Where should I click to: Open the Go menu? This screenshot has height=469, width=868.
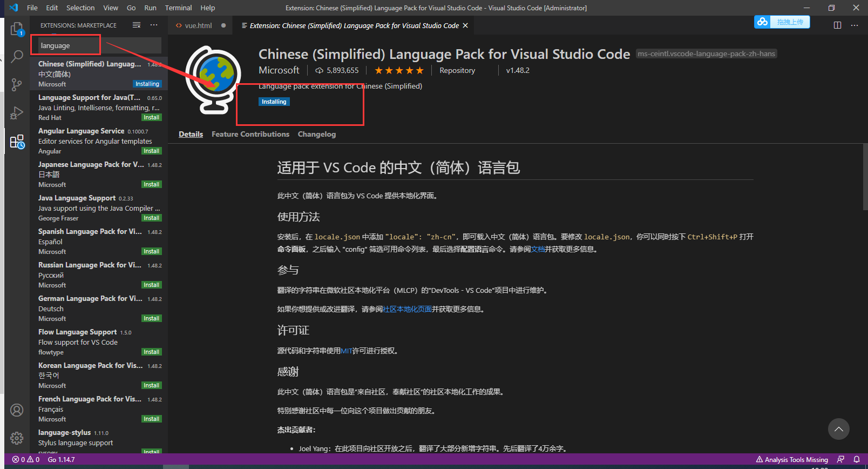pyautogui.click(x=131, y=8)
